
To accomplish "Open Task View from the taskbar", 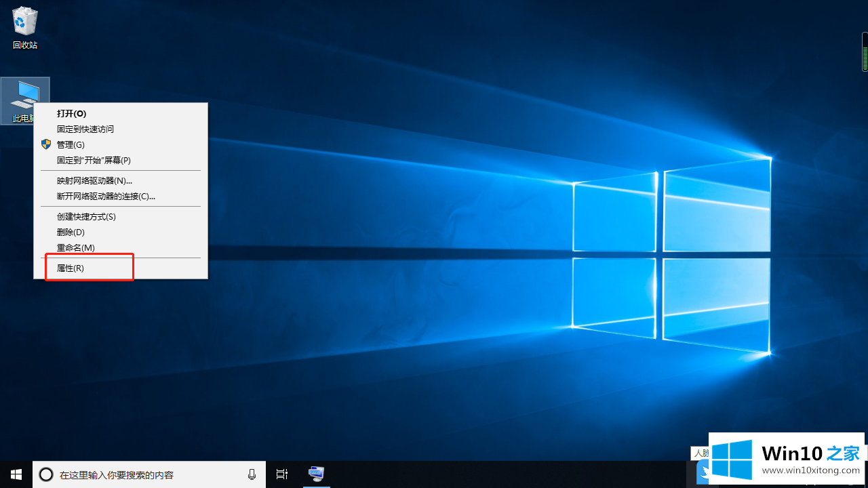I will click(x=282, y=474).
